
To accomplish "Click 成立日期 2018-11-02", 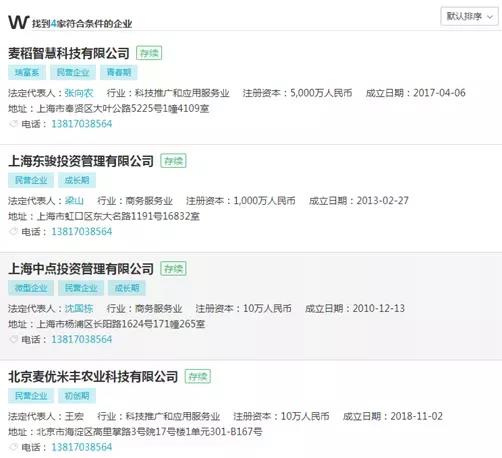I will pos(393,416).
